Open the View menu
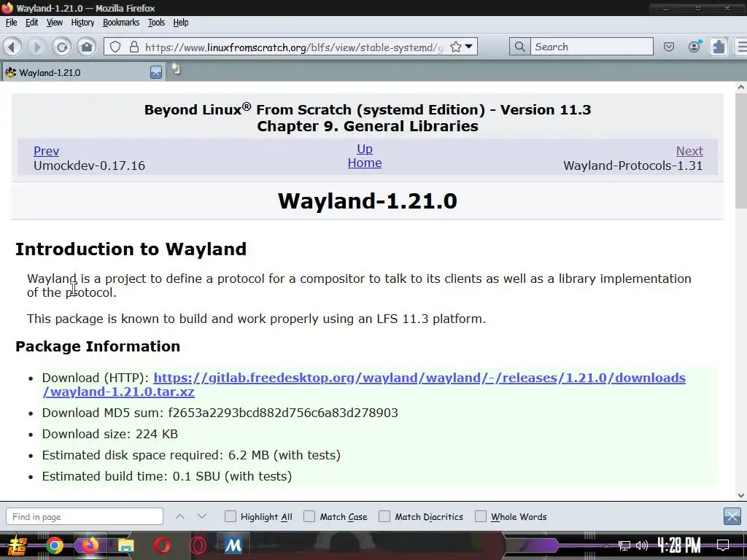The height and width of the screenshot is (560, 747). (54, 23)
